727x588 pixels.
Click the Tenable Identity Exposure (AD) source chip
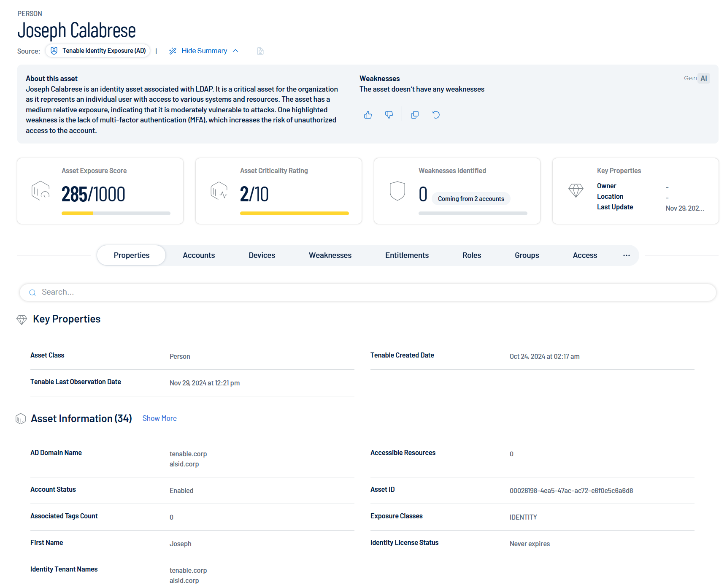(x=98, y=51)
